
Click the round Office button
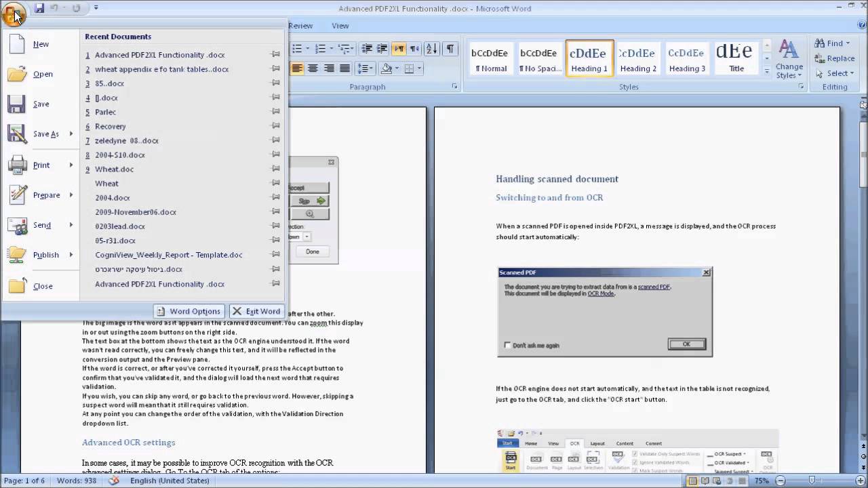(13, 13)
